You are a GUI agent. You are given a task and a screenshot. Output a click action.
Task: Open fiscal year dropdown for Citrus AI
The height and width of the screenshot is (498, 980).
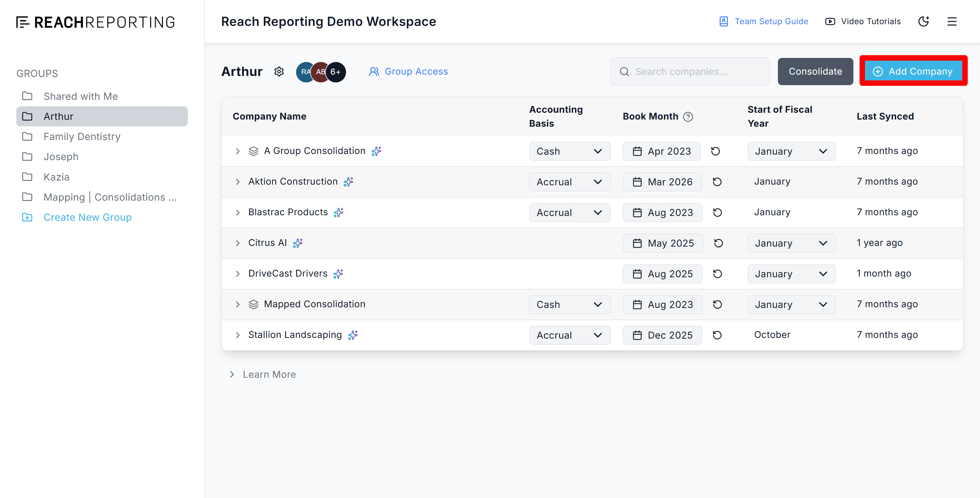coord(791,243)
